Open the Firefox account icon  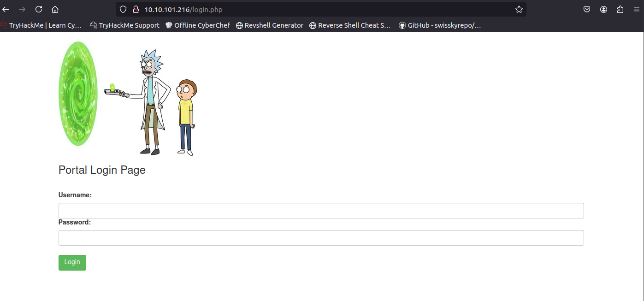(x=603, y=9)
